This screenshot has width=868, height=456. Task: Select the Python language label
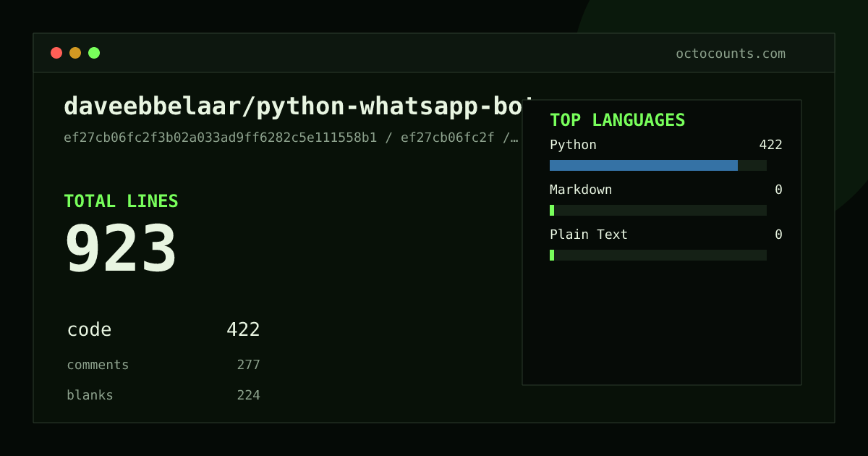click(573, 145)
